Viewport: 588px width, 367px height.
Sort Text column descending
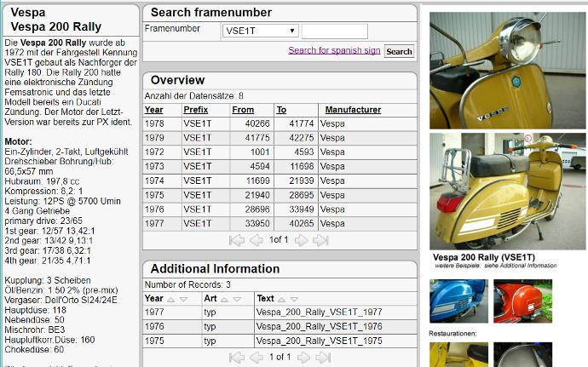pyautogui.click(x=295, y=300)
